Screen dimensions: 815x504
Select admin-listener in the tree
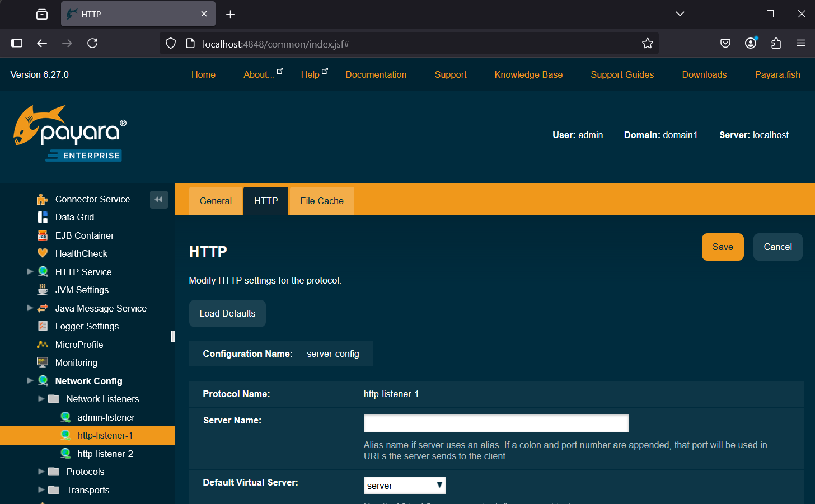coord(106,417)
